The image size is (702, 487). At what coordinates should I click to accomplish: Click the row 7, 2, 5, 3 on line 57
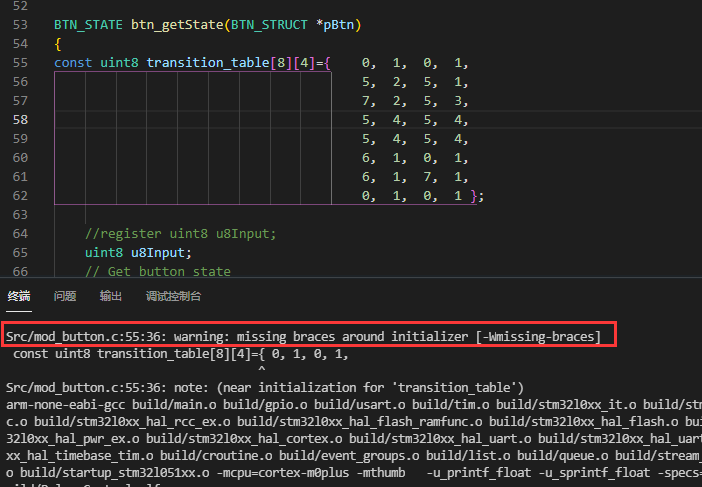415,101
